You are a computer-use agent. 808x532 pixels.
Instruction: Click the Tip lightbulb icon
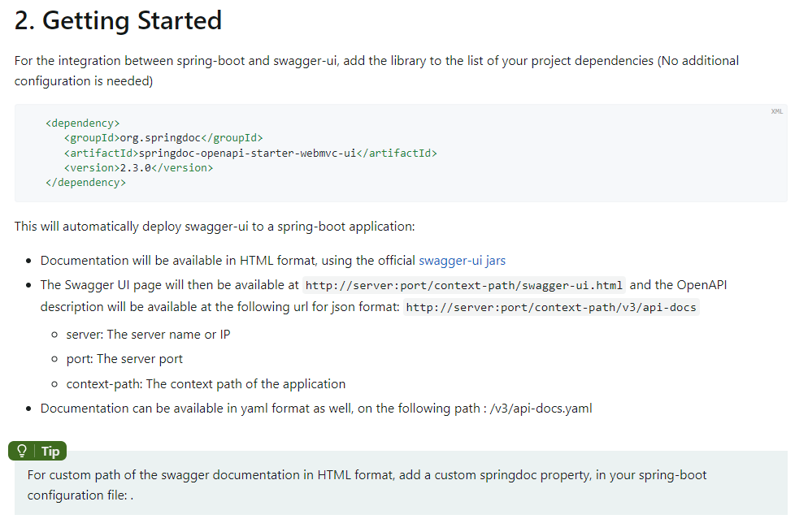[22, 451]
